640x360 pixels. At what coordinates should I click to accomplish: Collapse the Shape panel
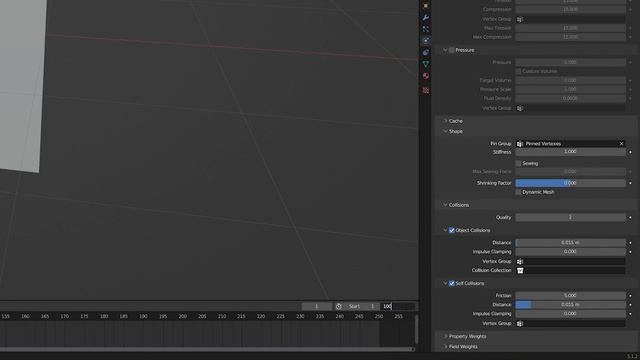click(x=445, y=131)
